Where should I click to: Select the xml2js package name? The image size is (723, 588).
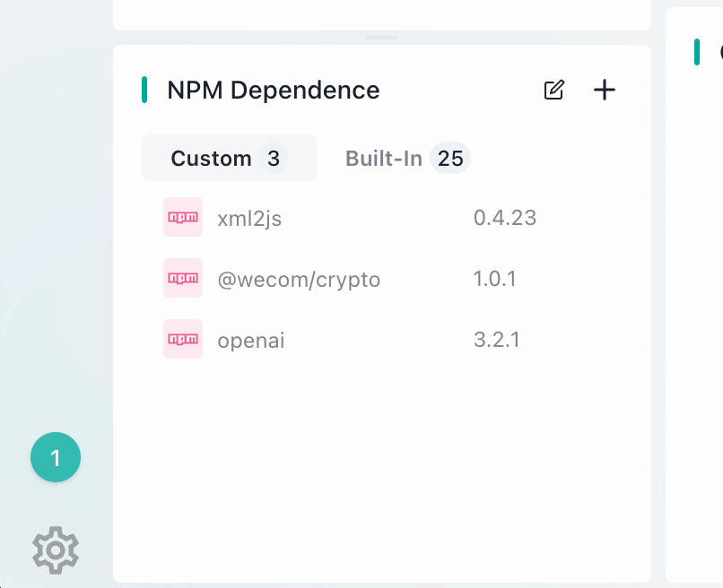tap(249, 218)
